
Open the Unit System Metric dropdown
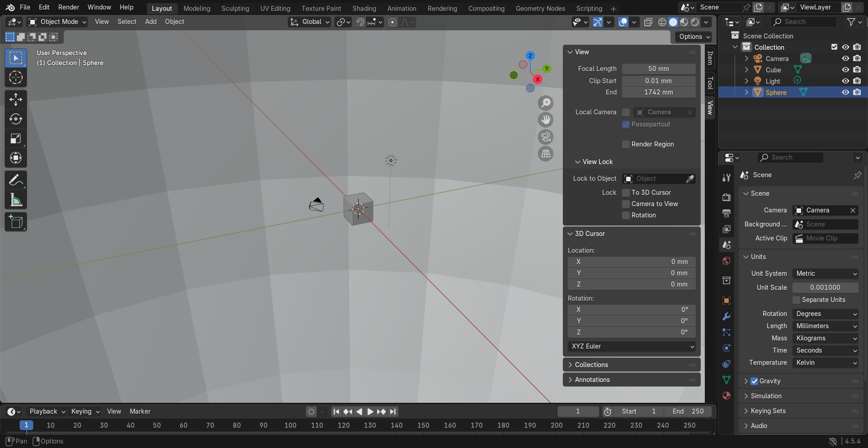pyautogui.click(x=826, y=274)
